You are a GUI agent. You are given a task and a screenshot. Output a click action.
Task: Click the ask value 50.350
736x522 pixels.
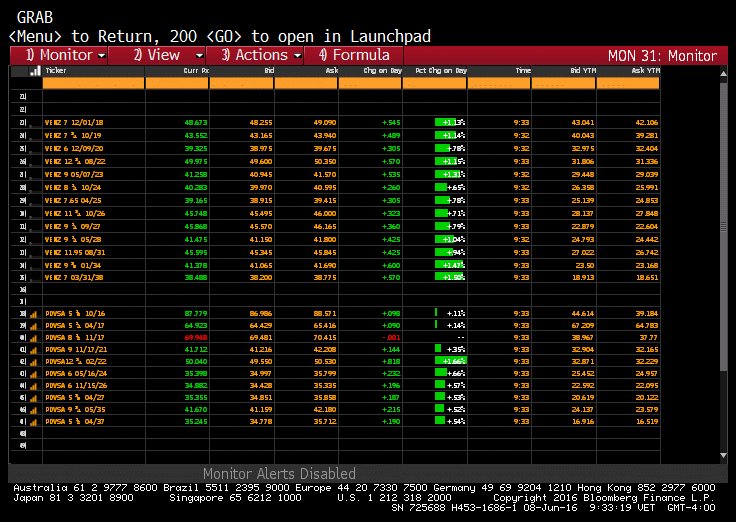325,161
